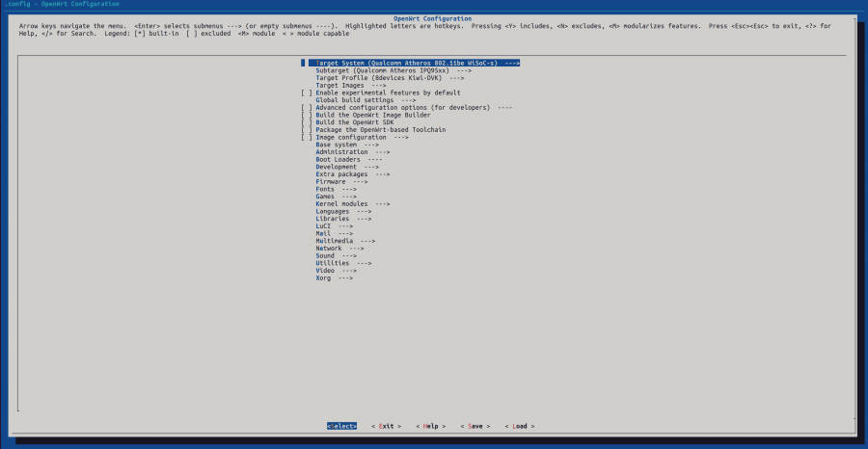This screenshot has height=449, width=868.
Task: Tick 'Package the OpenWrt-based Toolchain' checkbox
Action: (x=306, y=130)
